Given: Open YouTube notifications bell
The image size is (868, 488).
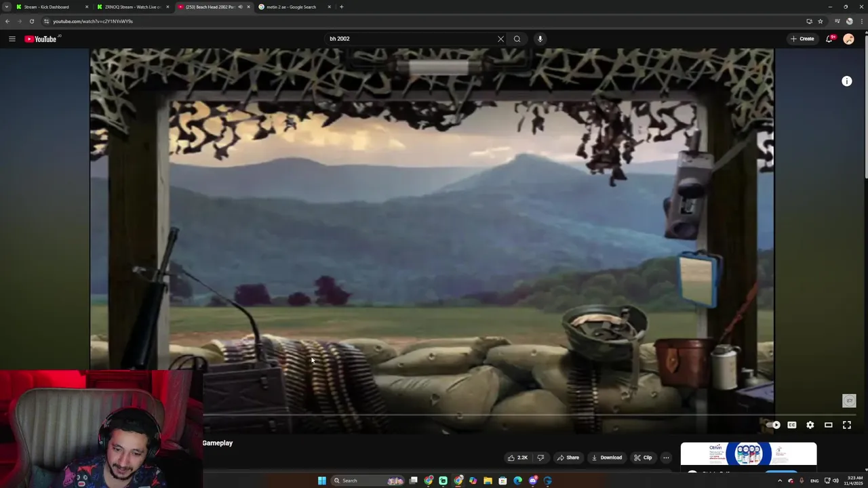Looking at the screenshot, I should tap(829, 39).
